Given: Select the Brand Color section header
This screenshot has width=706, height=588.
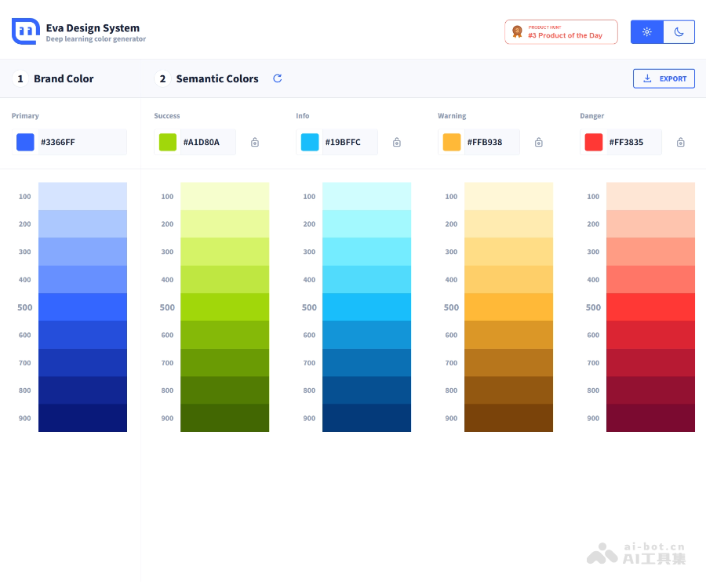Looking at the screenshot, I should click(63, 78).
